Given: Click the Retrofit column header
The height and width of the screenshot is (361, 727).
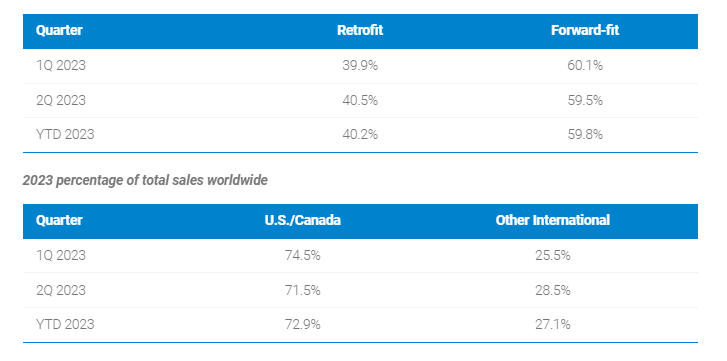Looking at the screenshot, I should (360, 31).
